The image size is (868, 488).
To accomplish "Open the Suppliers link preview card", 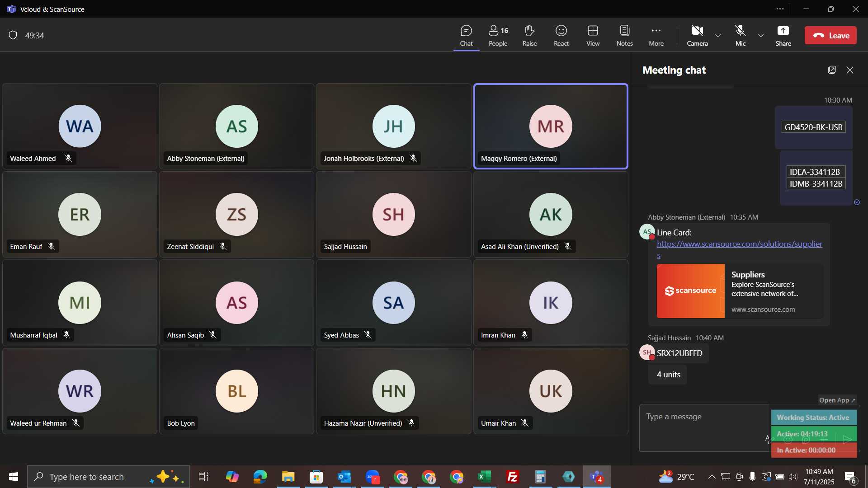I will (x=740, y=291).
